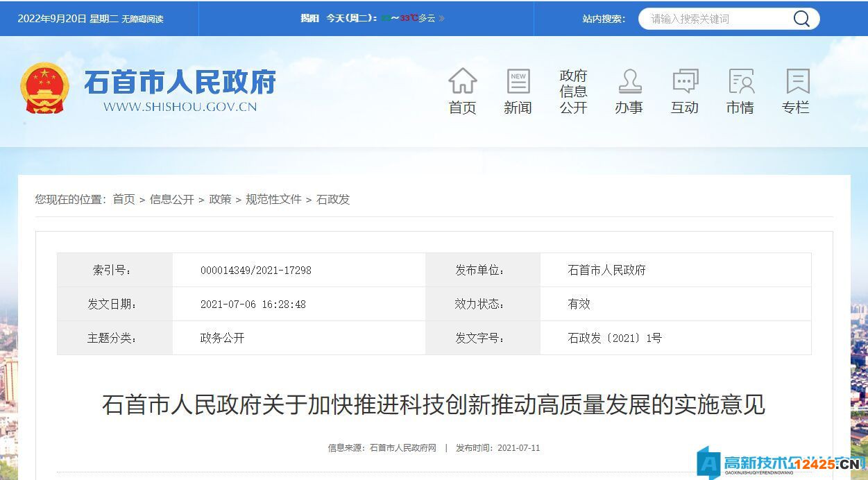Open the 政府信息公开 information disclosure icon

click(573, 91)
